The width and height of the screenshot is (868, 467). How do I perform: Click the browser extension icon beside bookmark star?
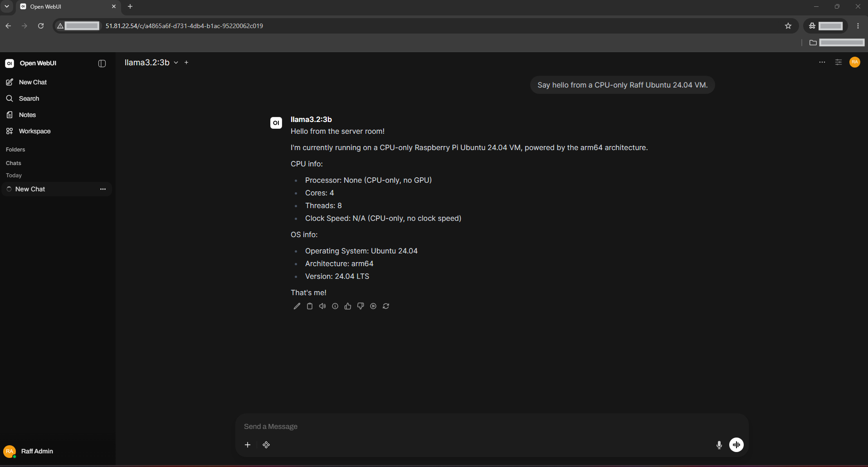click(812, 26)
